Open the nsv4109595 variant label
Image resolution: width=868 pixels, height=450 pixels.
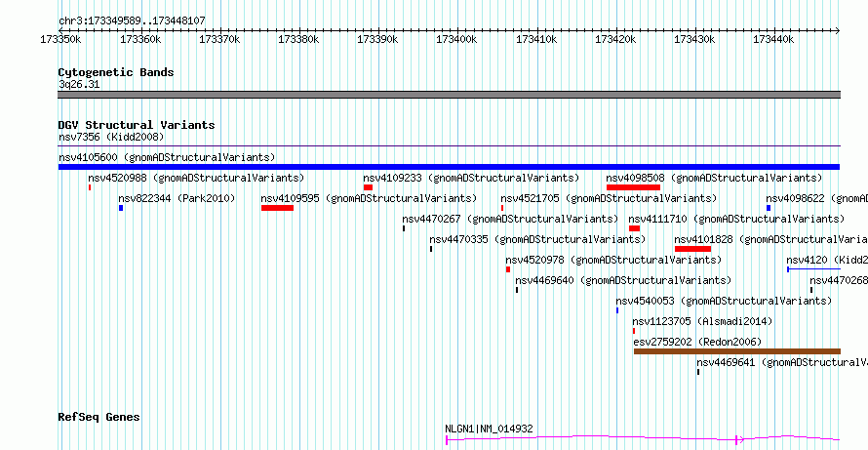tap(369, 198)
